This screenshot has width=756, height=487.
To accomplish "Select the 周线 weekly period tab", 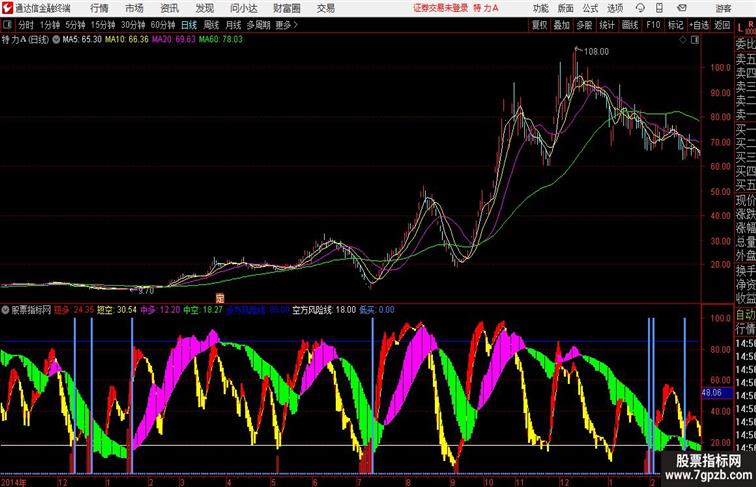I will (211, 25).
